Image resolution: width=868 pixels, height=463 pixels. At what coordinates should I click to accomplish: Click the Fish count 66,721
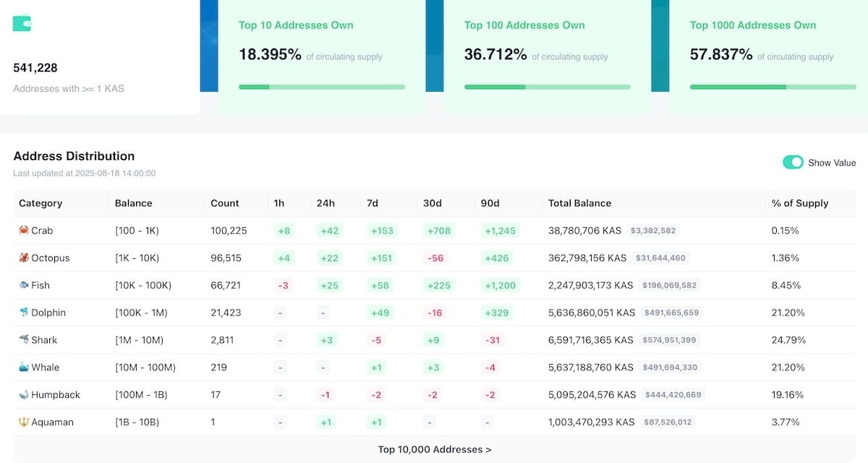pyautogui.click(x=226, y=286)
